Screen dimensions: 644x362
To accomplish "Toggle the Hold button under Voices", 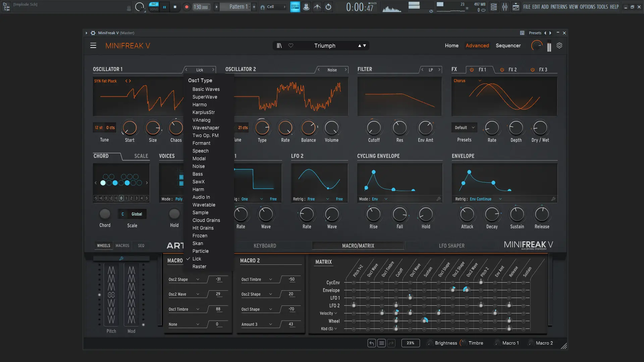I will pos(174,214).
